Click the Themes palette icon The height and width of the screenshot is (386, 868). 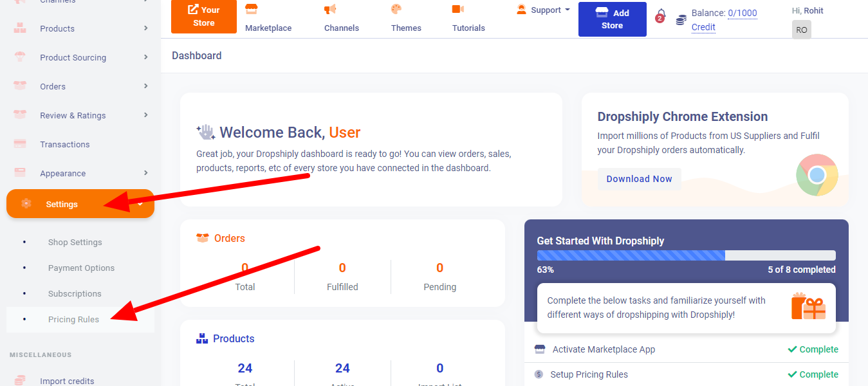(x=396, y=10)
